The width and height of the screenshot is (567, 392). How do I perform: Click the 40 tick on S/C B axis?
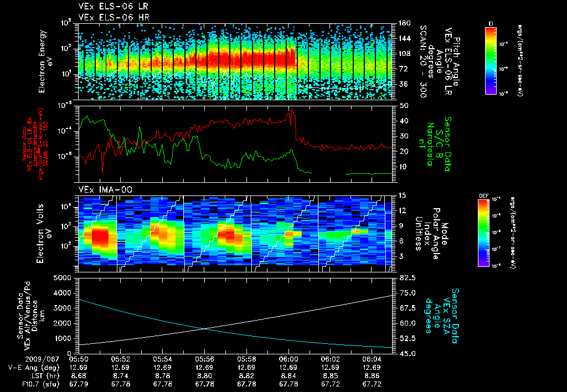pos(404,121)
